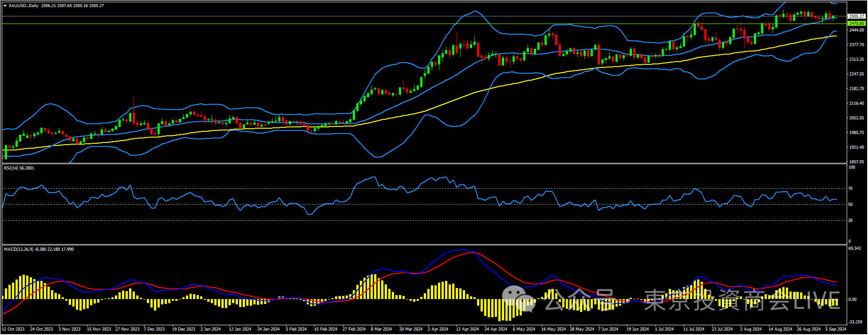Open the chart menu triangle beside XAUUSD
The image size is (868, 335).
pyautogui.click(x=5, y=6)
